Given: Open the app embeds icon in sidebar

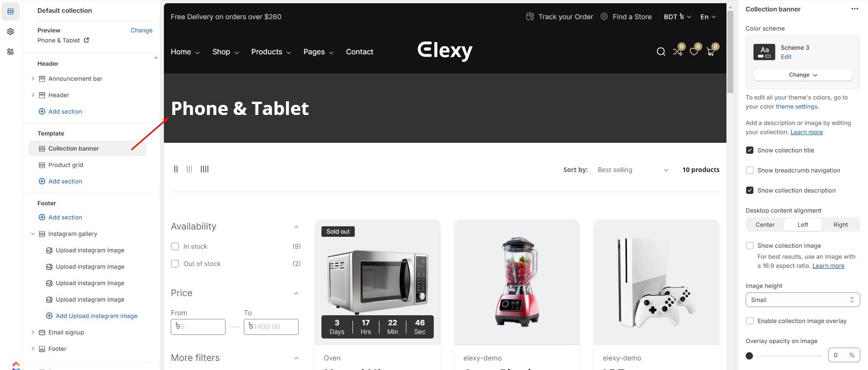Looking at the screenshot, I should point(11,52).
